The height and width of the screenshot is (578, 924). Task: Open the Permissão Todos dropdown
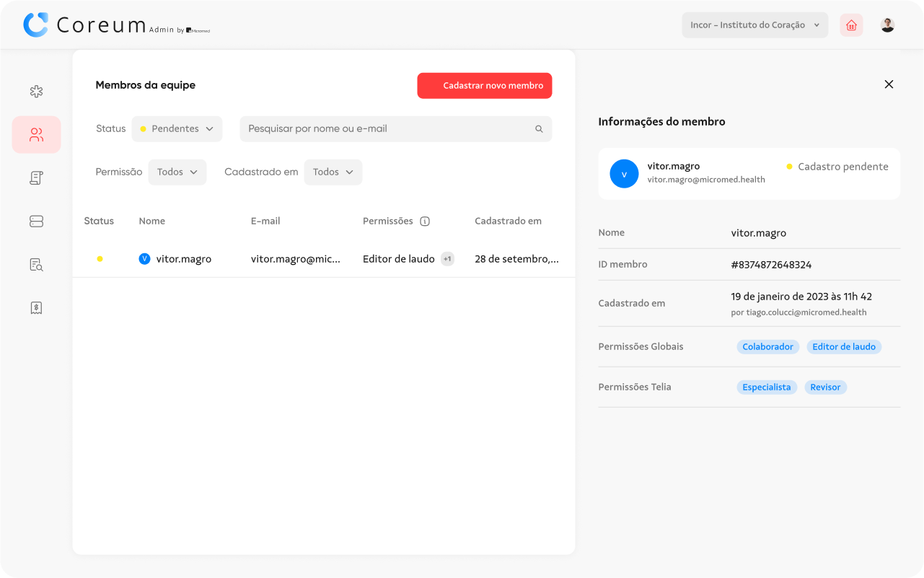tap(177, 172)
